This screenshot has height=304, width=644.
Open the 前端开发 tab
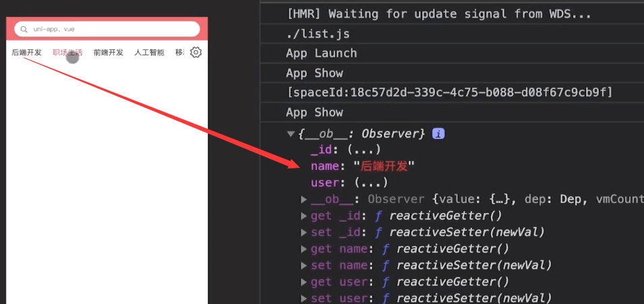click(109, 53)
